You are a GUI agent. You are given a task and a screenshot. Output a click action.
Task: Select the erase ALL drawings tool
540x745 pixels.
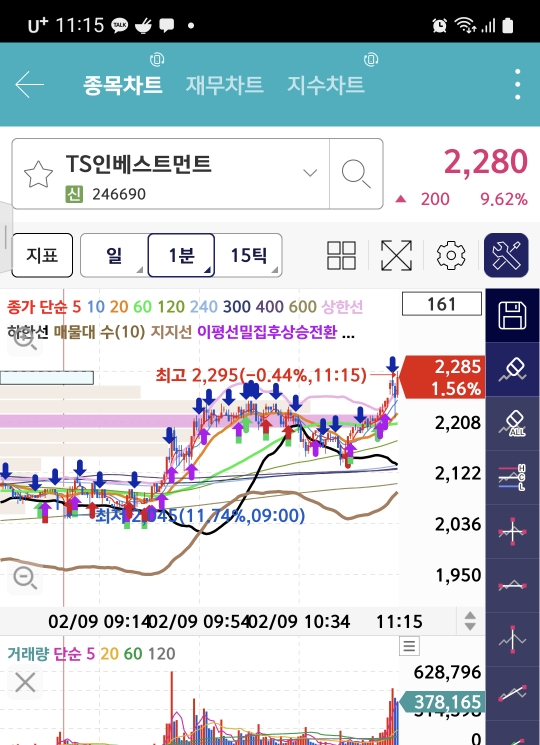pyautogui.click(x=512, y=423)
